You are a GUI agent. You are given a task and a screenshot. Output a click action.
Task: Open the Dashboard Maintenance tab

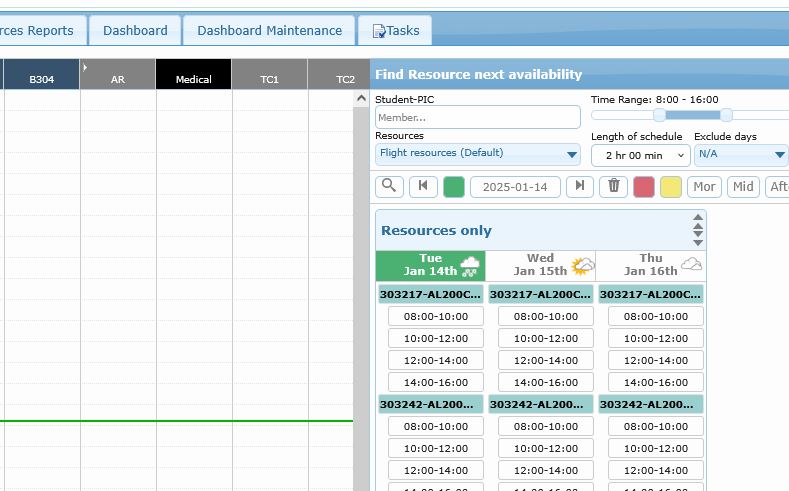[269, 31]
